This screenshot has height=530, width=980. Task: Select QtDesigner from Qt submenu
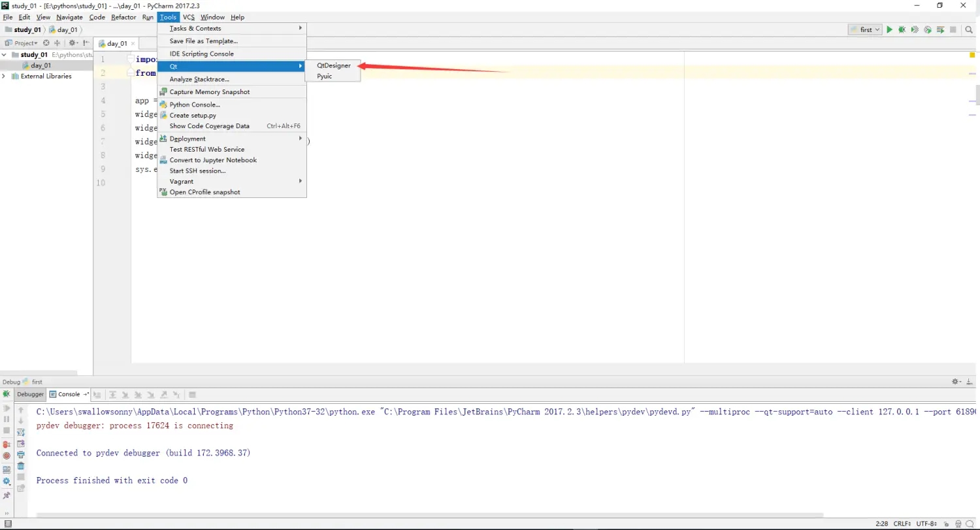[x=333, y=65]
